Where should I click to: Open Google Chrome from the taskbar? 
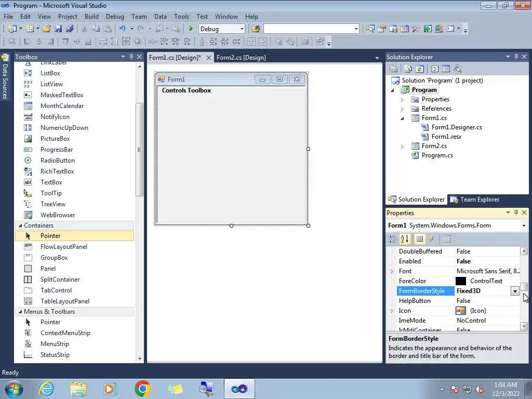142,389
